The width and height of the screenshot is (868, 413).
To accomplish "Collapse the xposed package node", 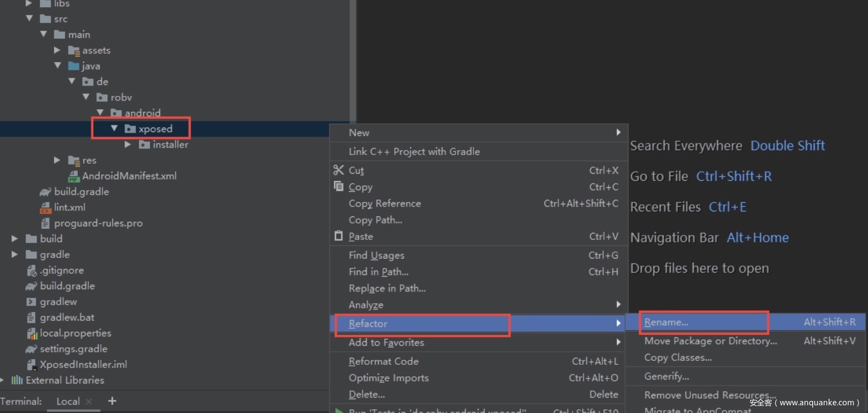I will click(x=114, y=129).
